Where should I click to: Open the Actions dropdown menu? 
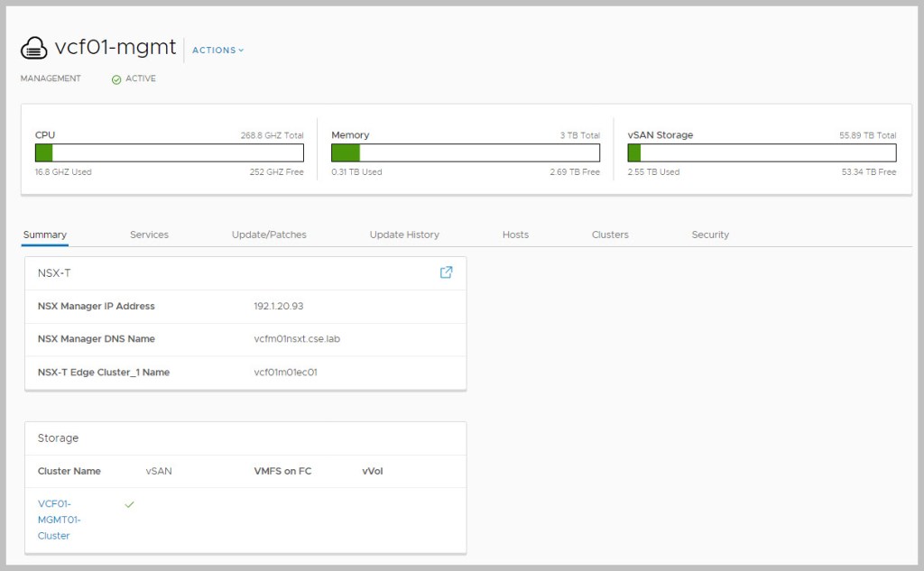pyautogui.click(x=217, y=51)
